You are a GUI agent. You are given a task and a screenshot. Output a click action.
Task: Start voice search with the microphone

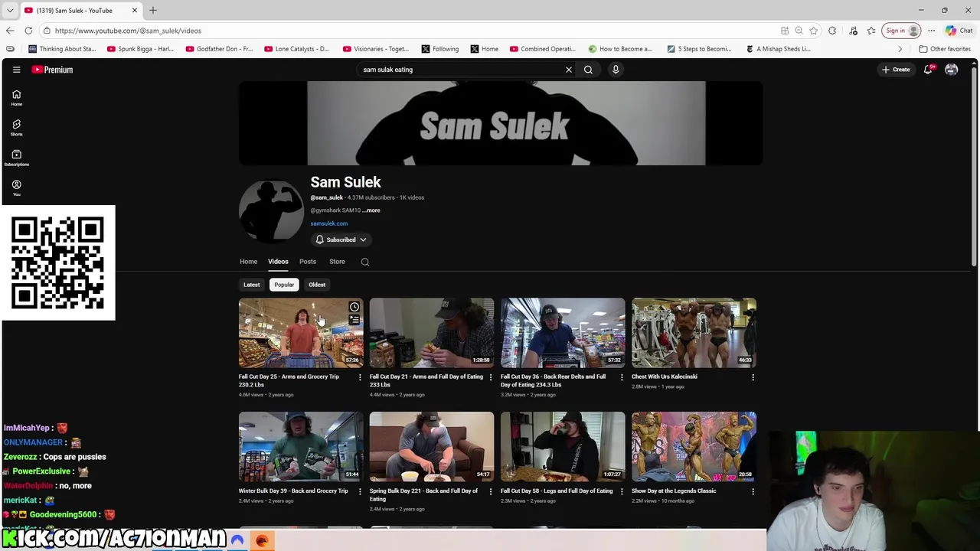pos(616,70)
